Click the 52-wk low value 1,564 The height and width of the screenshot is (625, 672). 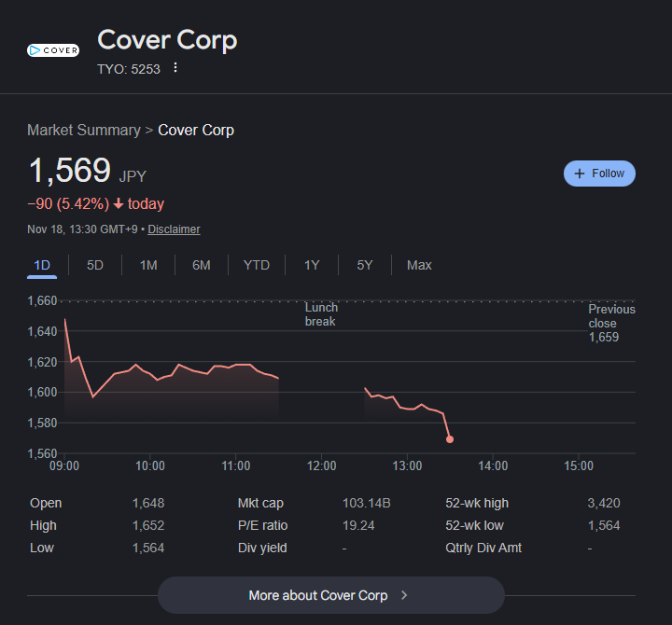[604, 525]
